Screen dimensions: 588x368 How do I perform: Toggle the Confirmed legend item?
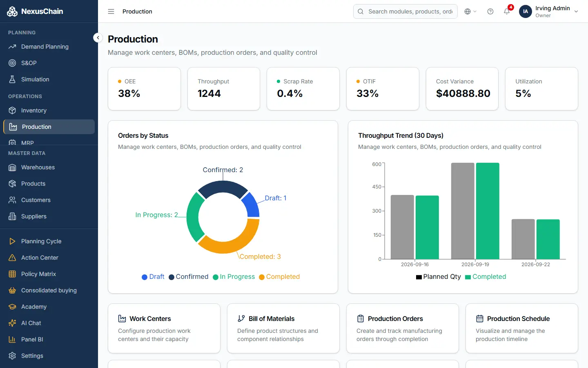click(189, 277)
